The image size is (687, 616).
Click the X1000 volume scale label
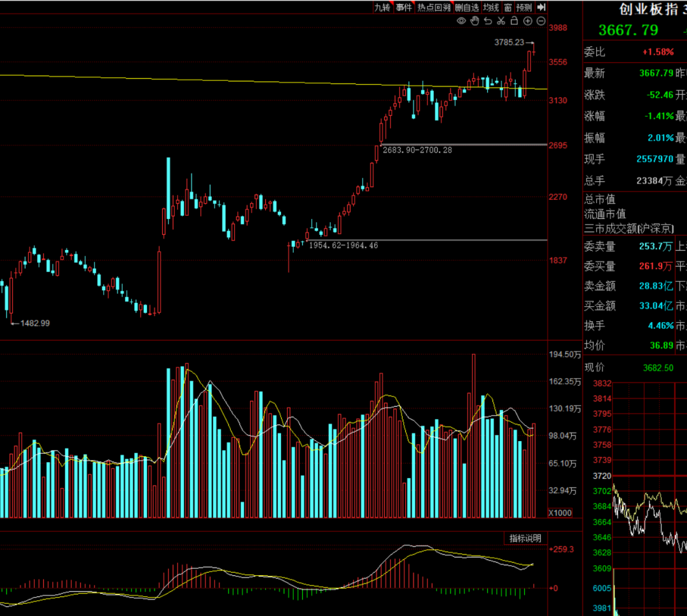point(560,513)
